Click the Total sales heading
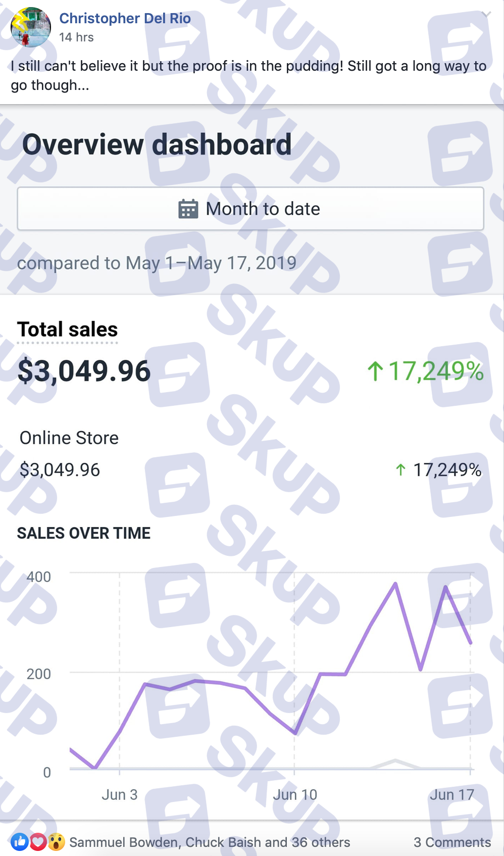This screenshot has width=504, height=856. tap(68, 329)
